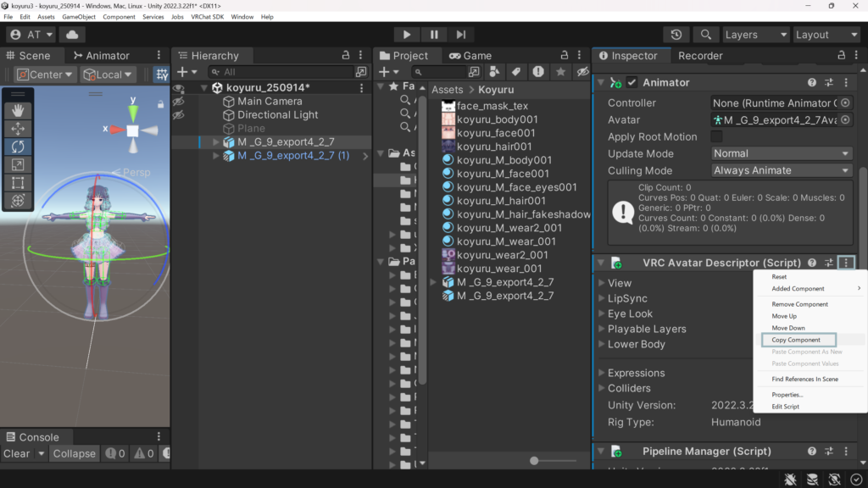This screenshot has height=488, width=868.
Task: Switch to the Recorder tab
Action: (700, 55)
